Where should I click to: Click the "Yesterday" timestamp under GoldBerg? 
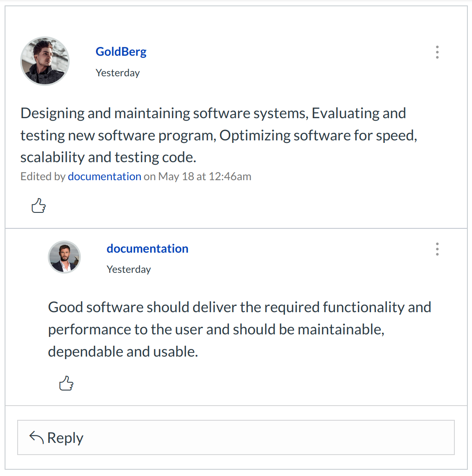[117, 73]
